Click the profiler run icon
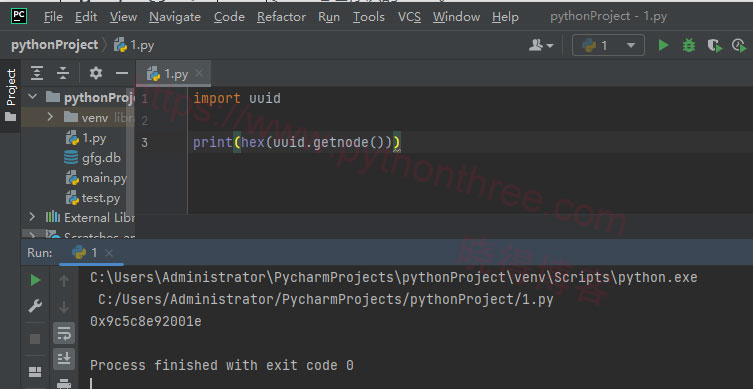This screenshot has width=753, height=389. (x=739, y=46)
